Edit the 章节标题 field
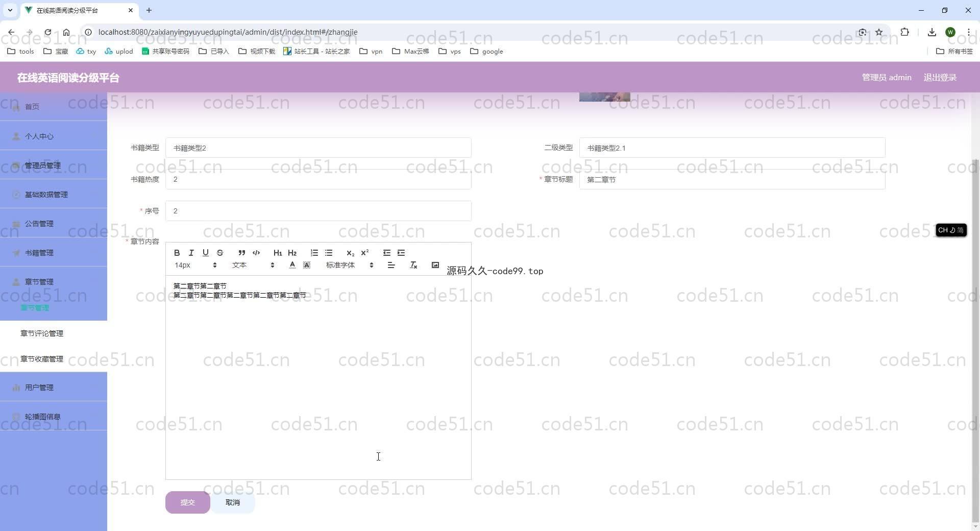The height and width of the screenshot is (531, 980). pyautogui.click(x=732, y=179)
